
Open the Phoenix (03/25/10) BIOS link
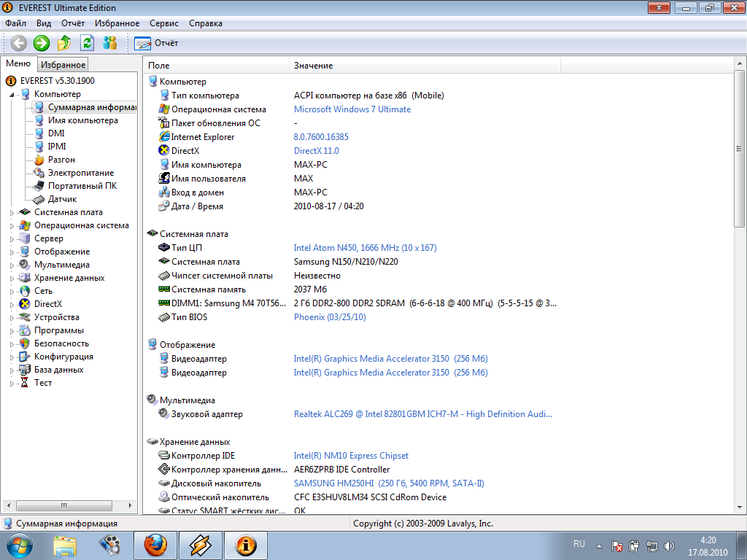coord(330,317)
